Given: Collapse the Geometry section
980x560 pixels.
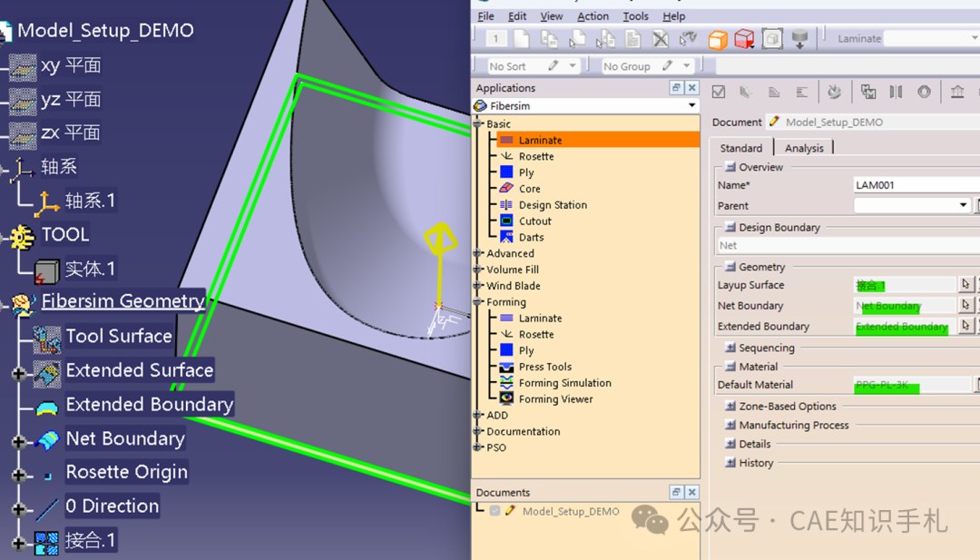Looking at the screenshot, I should point(730,266).
